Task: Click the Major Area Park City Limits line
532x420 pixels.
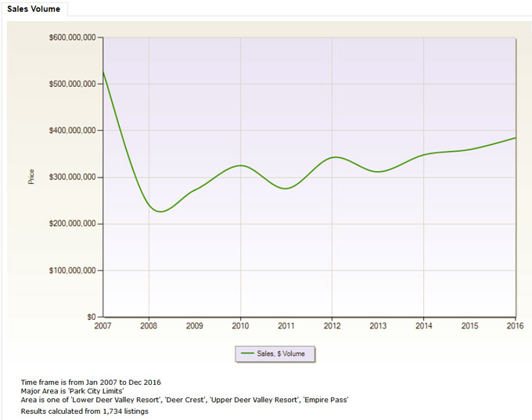Action: pos(72,391)
